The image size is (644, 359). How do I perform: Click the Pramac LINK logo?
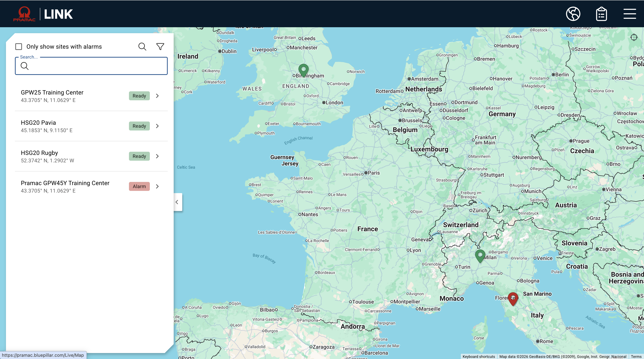pyautogui.click(x=43, y=14)
